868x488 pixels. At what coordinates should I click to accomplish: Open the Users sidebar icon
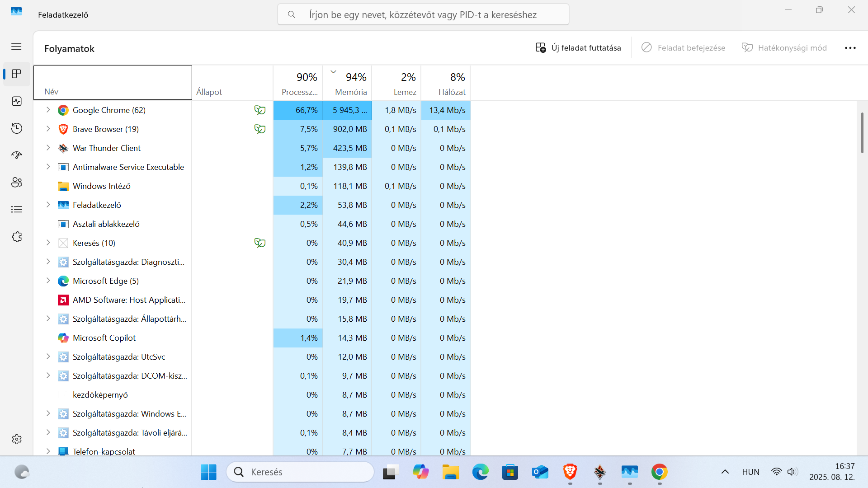pyautogui.click(x=17, y=183)
